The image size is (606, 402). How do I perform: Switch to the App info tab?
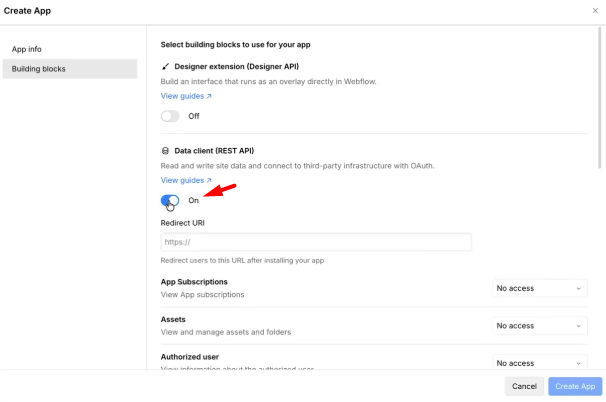coord(27,49)
